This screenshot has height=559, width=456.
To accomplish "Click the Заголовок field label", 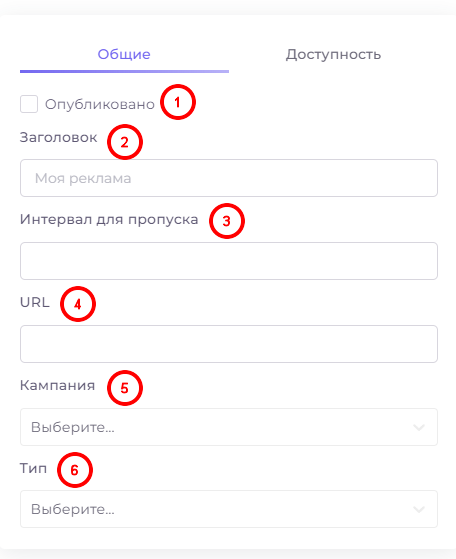I will 58,138.
